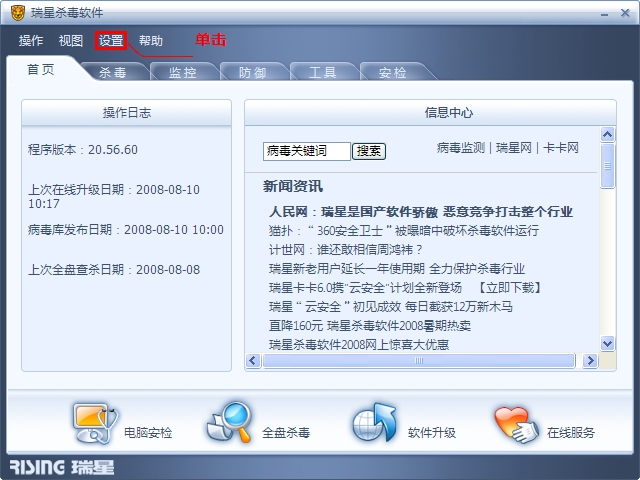Switch to the 工具 tab
This screenshot has height=480, width=640.
[x=322, y=72]
